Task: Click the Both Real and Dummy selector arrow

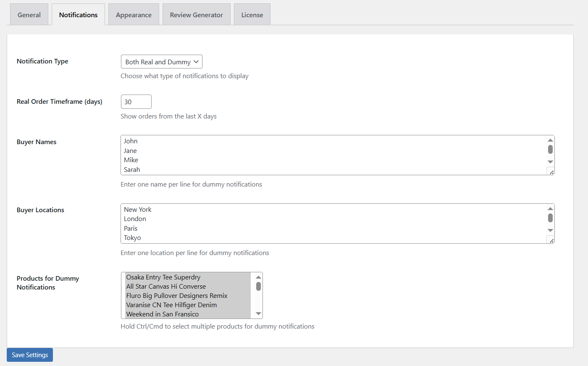Action: [x=197, y=61]
